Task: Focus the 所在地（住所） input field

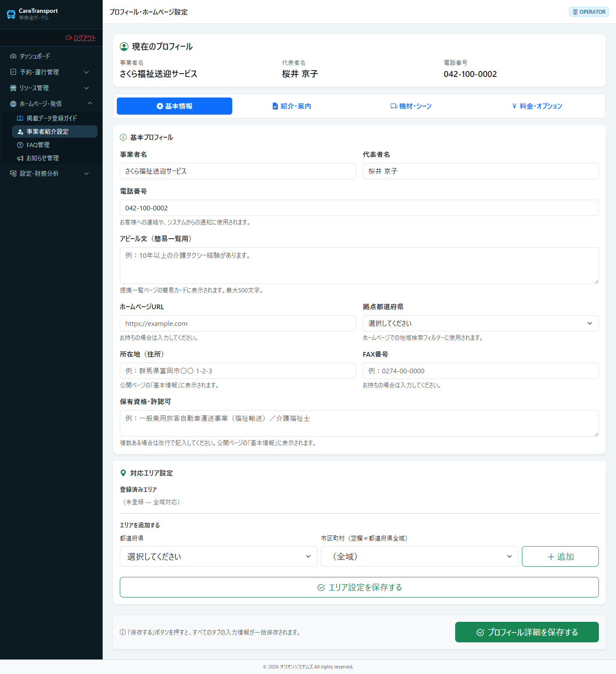Action: 238,371
